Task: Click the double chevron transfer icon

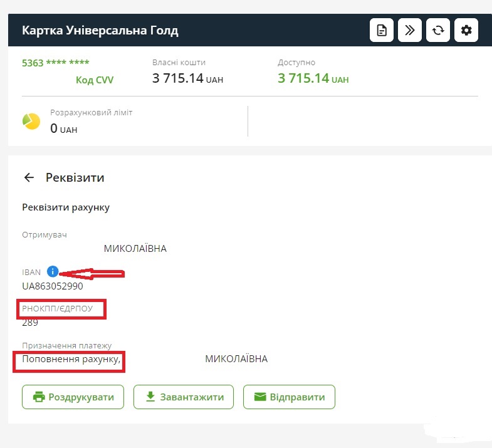Action: (x=410, y=30)
